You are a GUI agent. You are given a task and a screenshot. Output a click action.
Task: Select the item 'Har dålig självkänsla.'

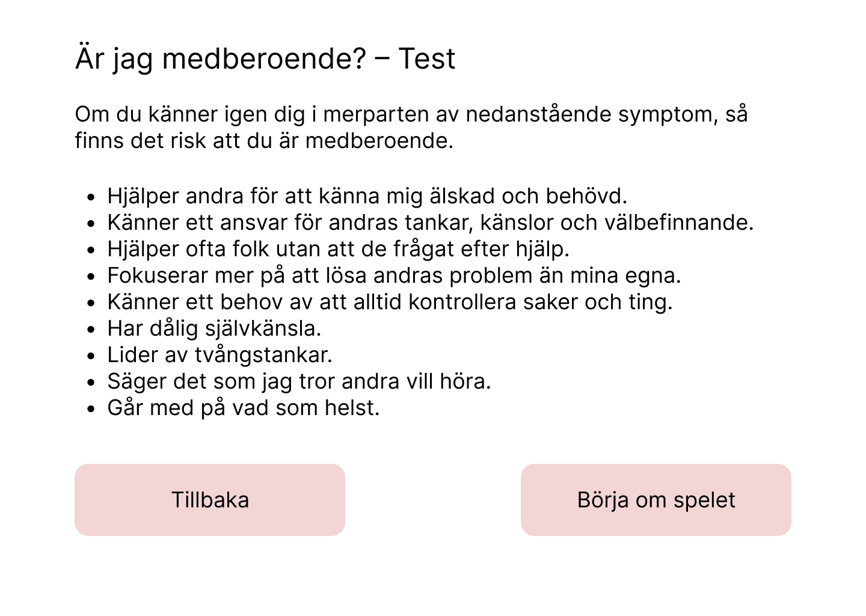tap(214, 328)
